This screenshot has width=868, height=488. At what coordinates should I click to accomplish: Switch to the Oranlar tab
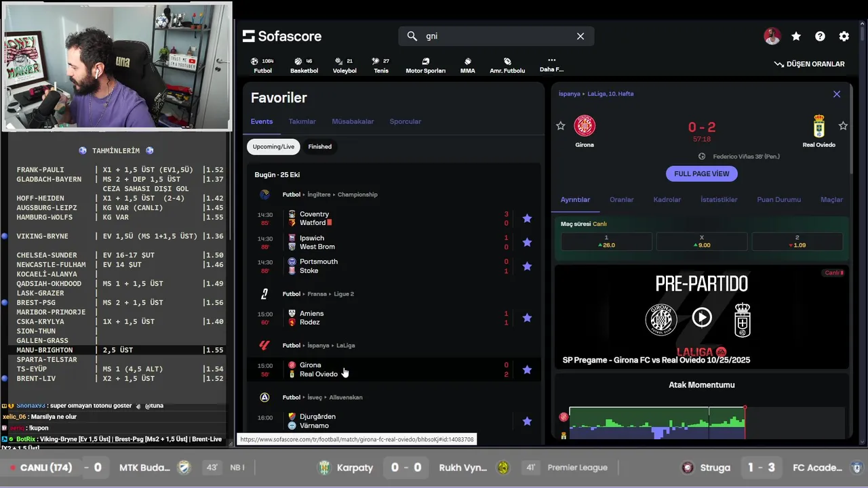click(622, 200)
